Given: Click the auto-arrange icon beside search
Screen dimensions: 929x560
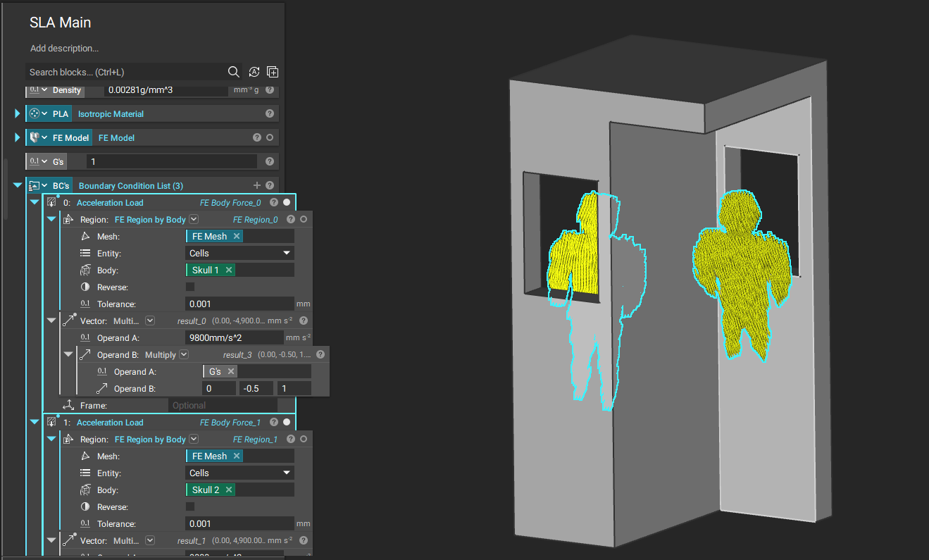Looking at the screenshot, I should pos(254,72).
